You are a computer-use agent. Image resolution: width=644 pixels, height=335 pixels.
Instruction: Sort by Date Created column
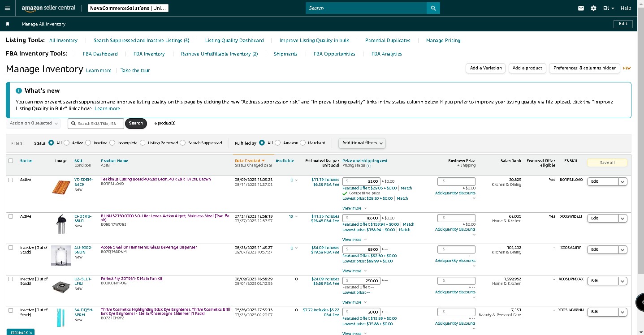click(x=250, y=161)
